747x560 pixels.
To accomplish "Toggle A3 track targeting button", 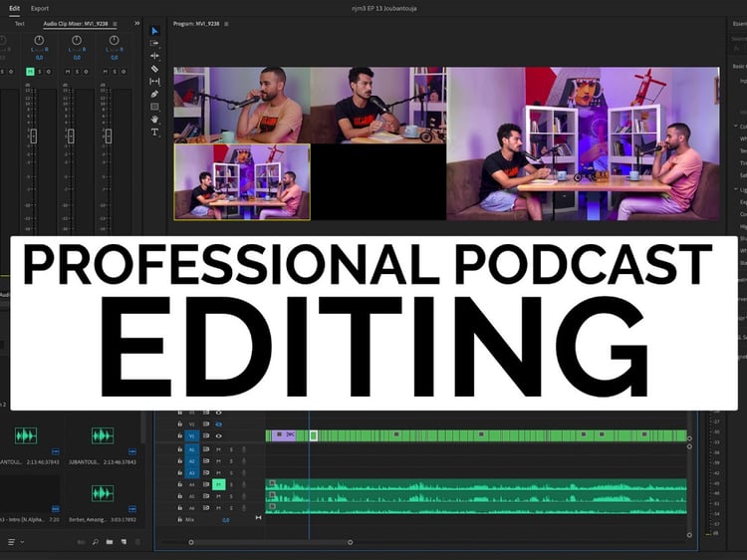I will [192, 472].
